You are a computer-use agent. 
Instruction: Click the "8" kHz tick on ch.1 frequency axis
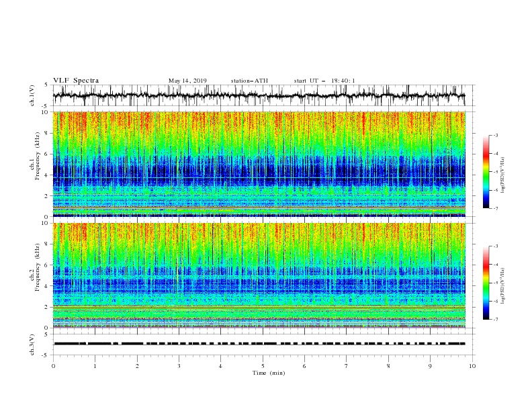47,133
